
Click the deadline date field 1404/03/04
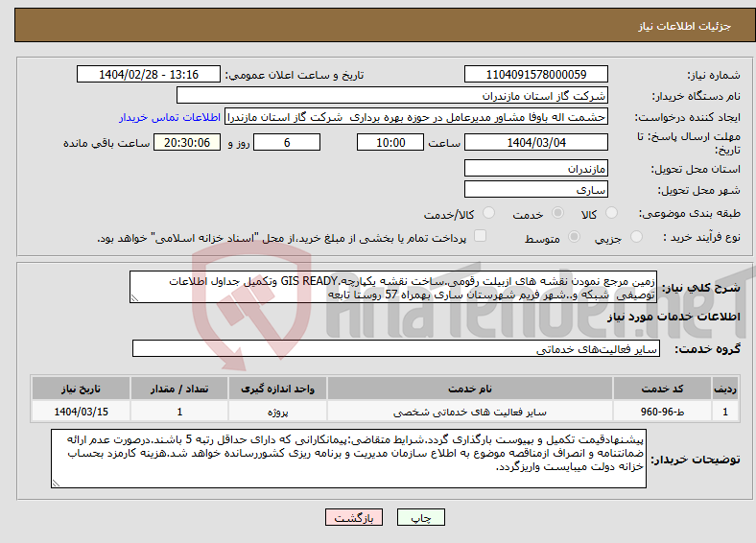[x=535, y=142]
